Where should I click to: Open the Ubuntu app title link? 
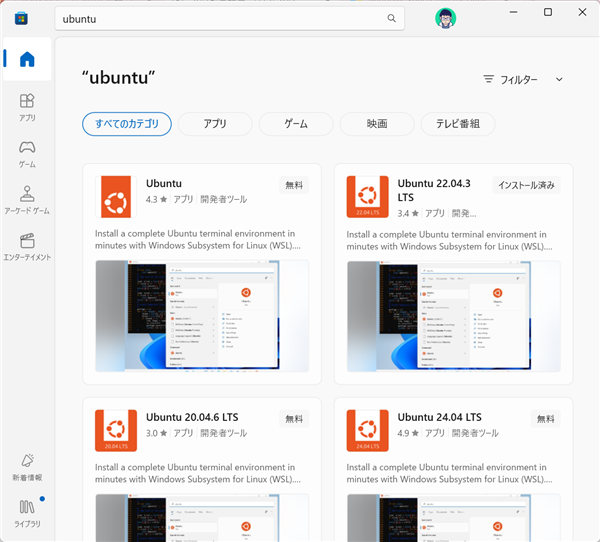pyautogui.click(x=164, y=183)
